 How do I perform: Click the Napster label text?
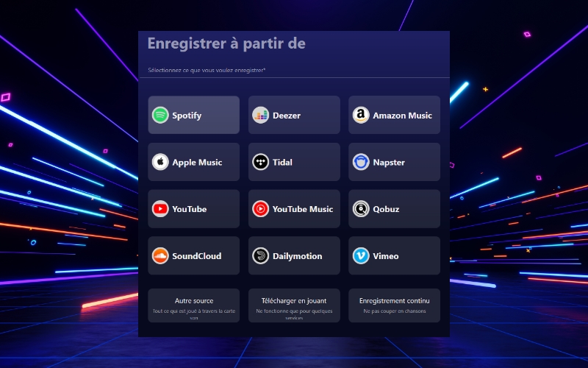389,163
